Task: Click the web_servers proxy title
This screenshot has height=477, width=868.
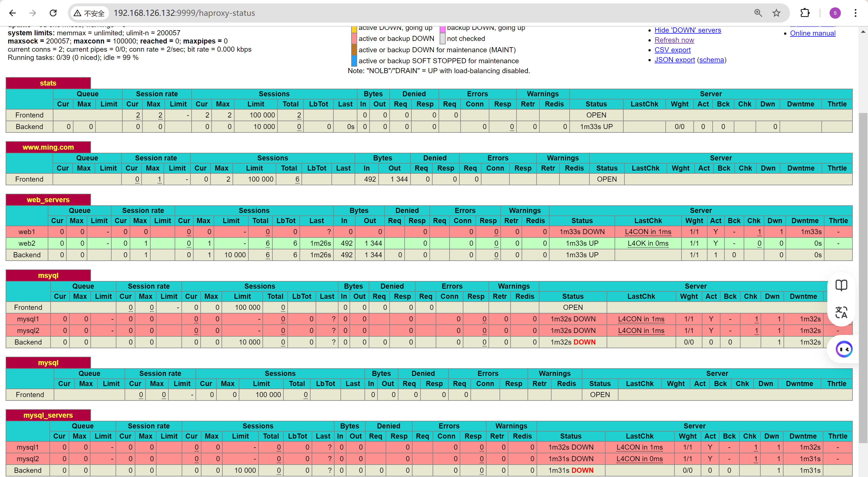Action: [48, 199]
